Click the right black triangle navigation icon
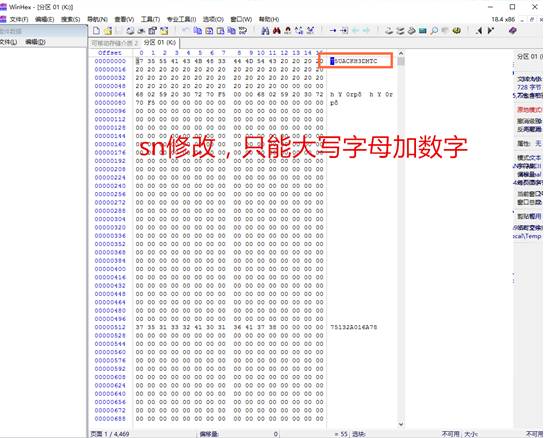This screenshot has width=544, height=438. (490, 31)
